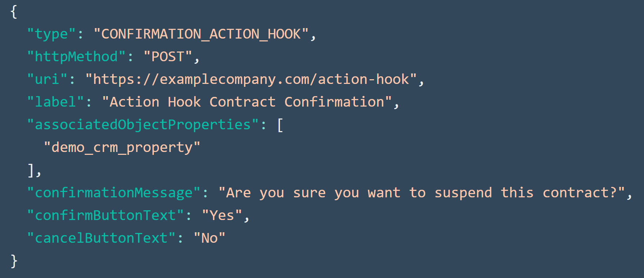Select the "No" value
Image resolution: width=644 pixels, height=278 pixels.
(209, 238)
